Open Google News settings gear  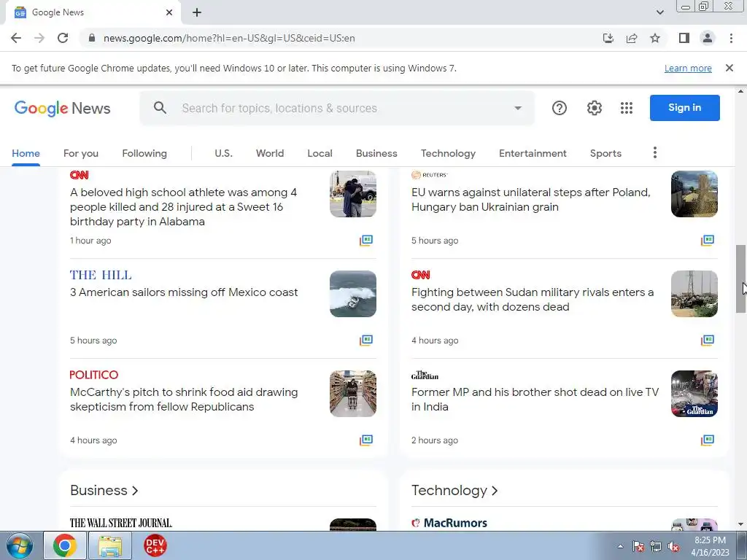594,108
